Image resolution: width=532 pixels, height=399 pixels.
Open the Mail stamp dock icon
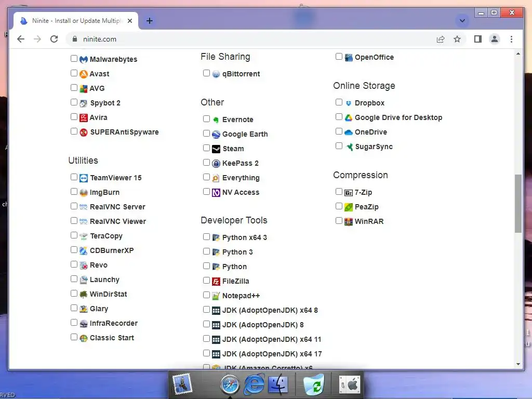182,384
